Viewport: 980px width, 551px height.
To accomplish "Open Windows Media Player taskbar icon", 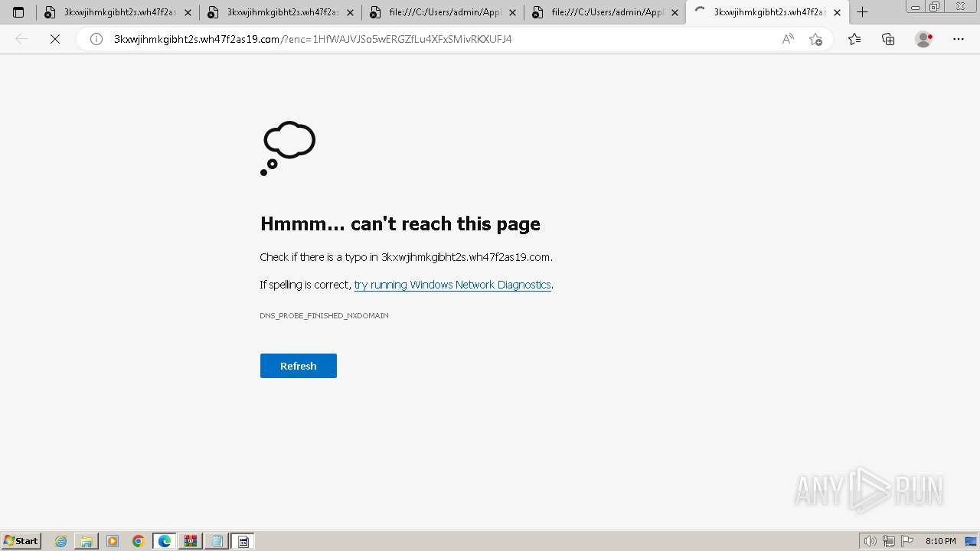I will [x=113, y=541].
